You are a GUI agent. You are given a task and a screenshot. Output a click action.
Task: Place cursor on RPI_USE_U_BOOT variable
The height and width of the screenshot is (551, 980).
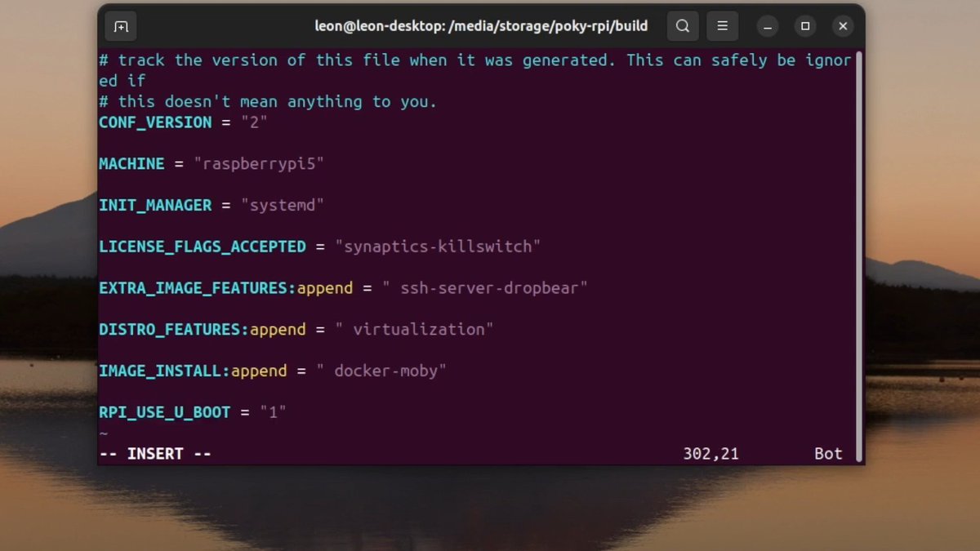pos(165,413)
